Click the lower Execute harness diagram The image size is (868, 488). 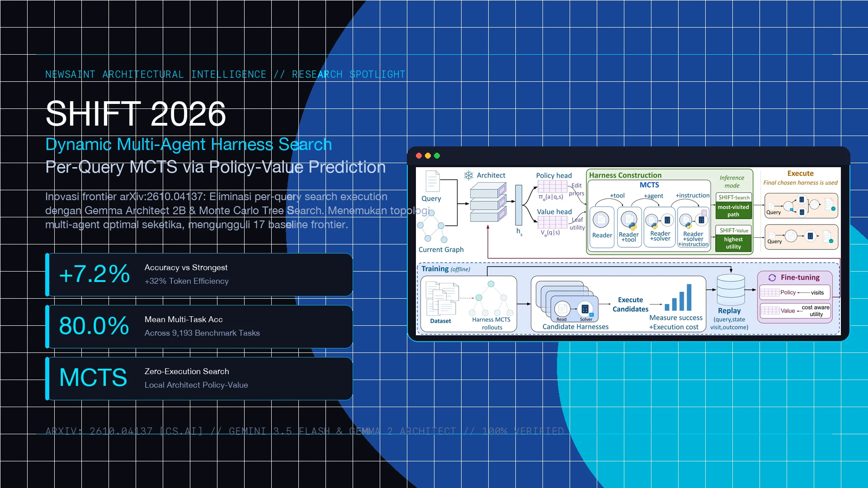[x=801, y=237]
